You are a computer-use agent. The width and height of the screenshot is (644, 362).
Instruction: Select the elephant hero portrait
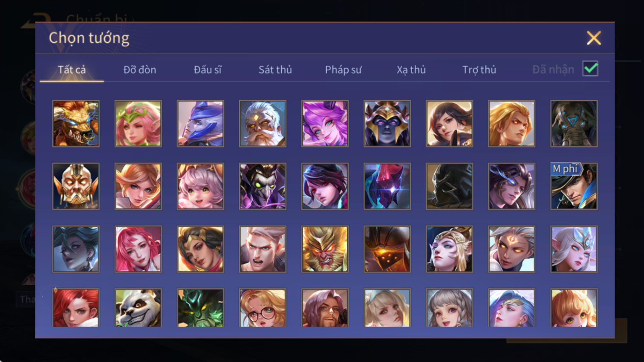pos(574,124)
